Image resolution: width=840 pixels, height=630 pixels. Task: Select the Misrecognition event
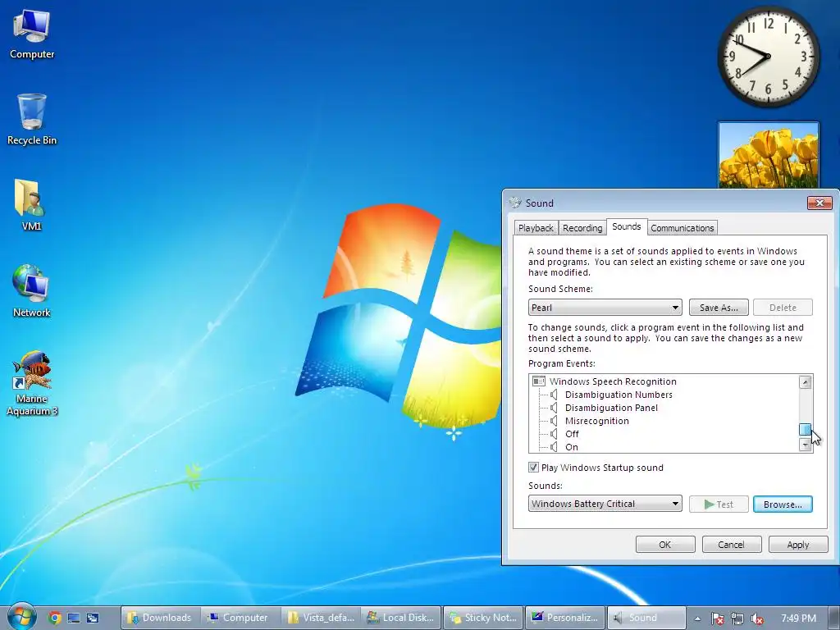point(597,421)
